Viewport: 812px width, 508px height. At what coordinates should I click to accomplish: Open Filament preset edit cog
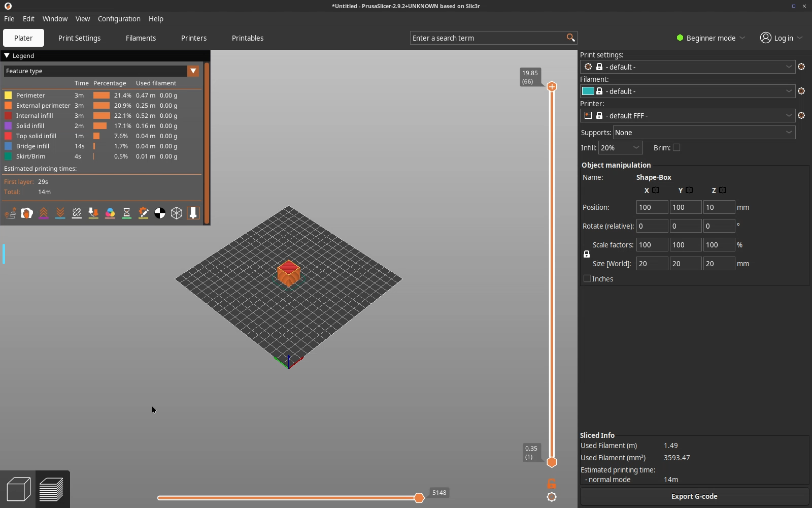click(x=801, y=91)
